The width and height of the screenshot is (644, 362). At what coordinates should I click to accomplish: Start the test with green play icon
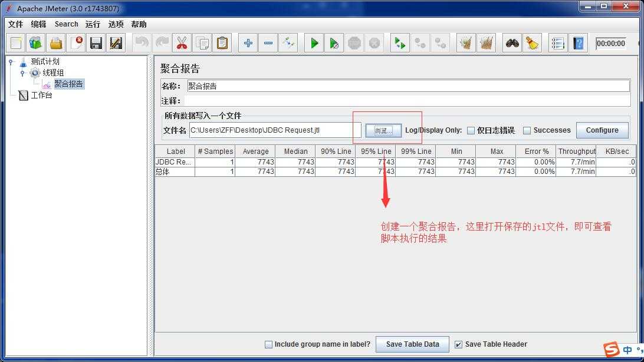(x=314, y=42)
